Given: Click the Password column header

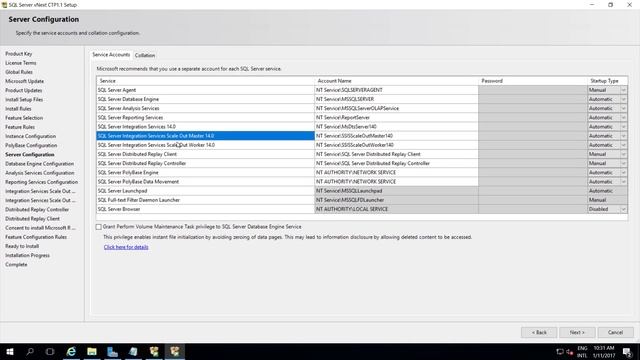Looking at the screenshot, I should 533,81.
